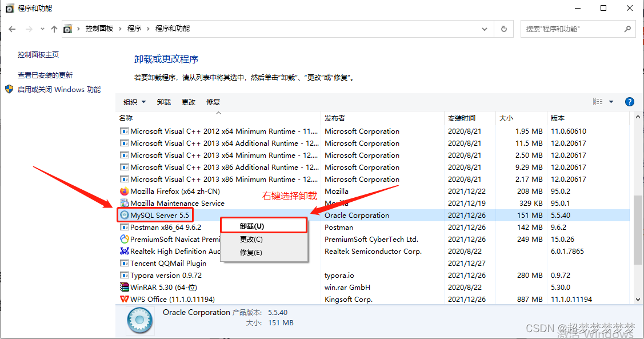Image resolution: width=644 pixels, height=339 pixels.
Task: Click the vertical scrollbar thumb
Action: click(638, 230)
